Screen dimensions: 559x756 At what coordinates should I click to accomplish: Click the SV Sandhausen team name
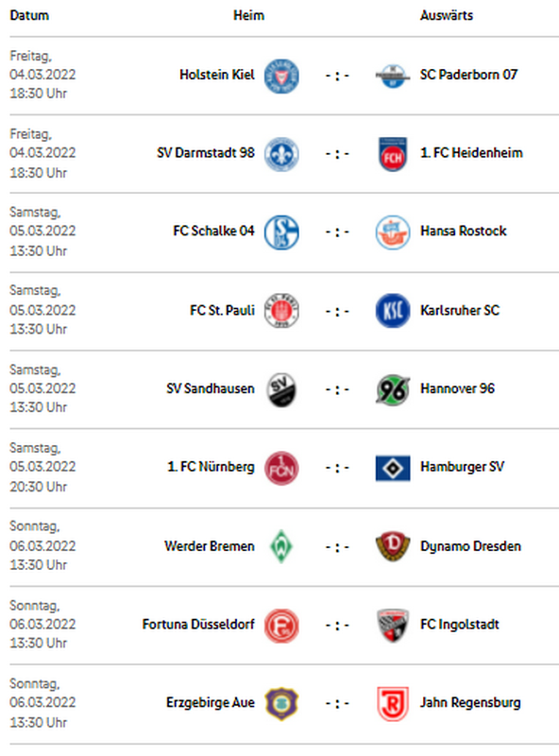coord(211,388)
